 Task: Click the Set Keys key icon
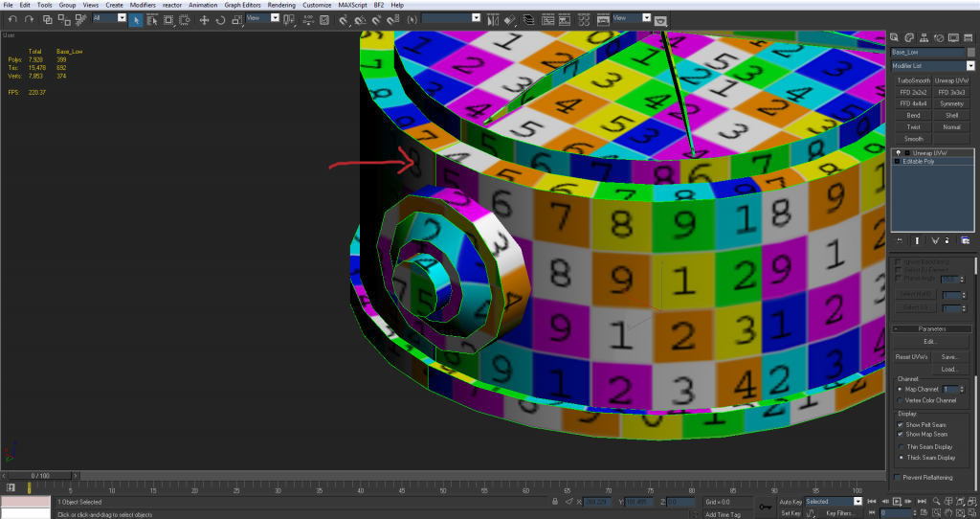point(766,506)
